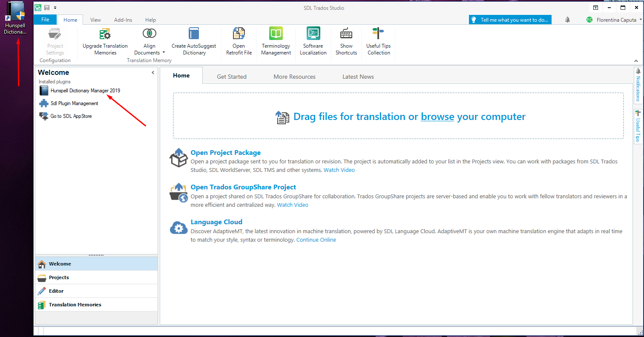
Task: Click the Welcome house icon in navigation pane
Action: (x=42, y=264)
